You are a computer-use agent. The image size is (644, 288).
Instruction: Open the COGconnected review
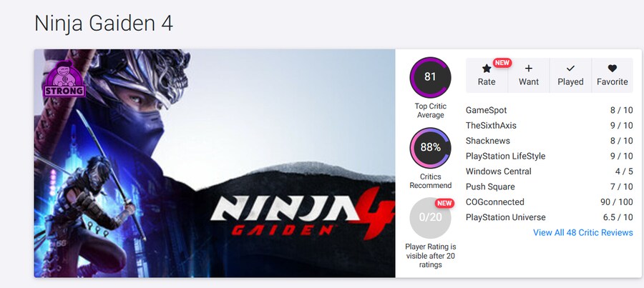(495, 202)
